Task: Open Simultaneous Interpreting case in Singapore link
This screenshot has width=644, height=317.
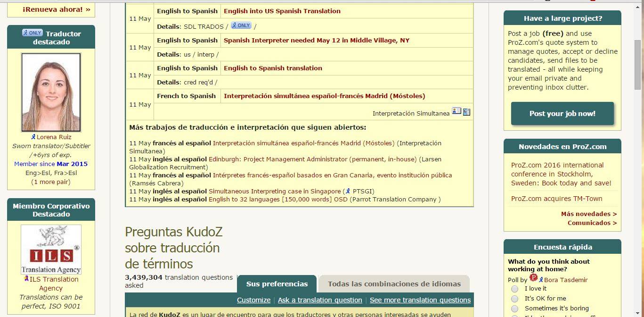Action: pyautogui.click(x=275, y=192)
